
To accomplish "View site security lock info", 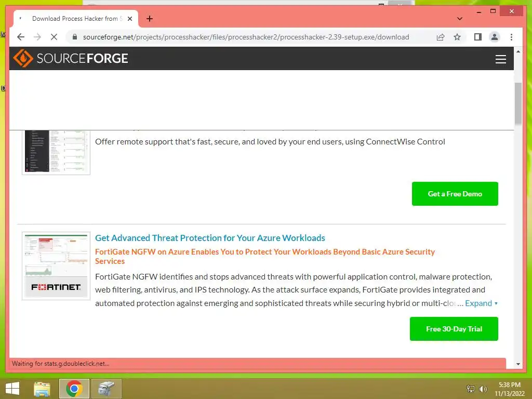I will pos(75,37).
